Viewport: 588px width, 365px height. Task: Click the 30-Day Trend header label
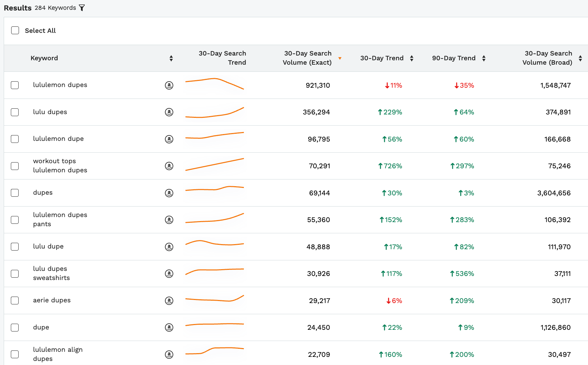(382, 58)
